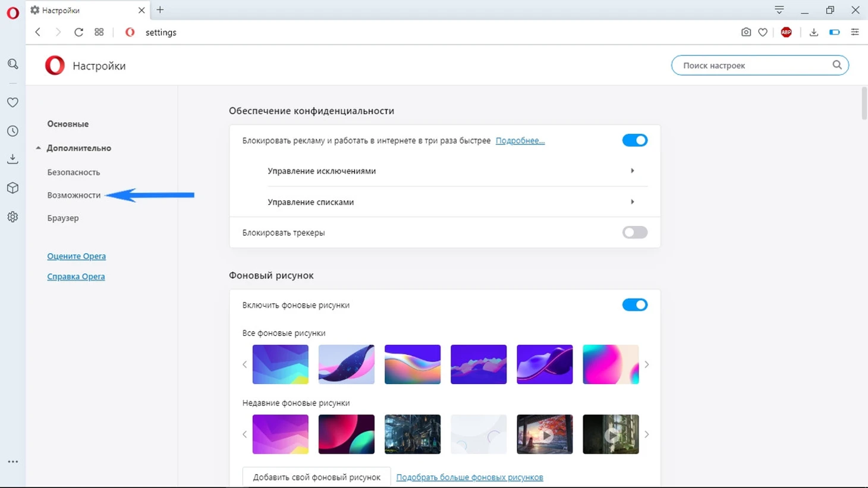
Task: Reload the settings page
Action: [78, 32]
